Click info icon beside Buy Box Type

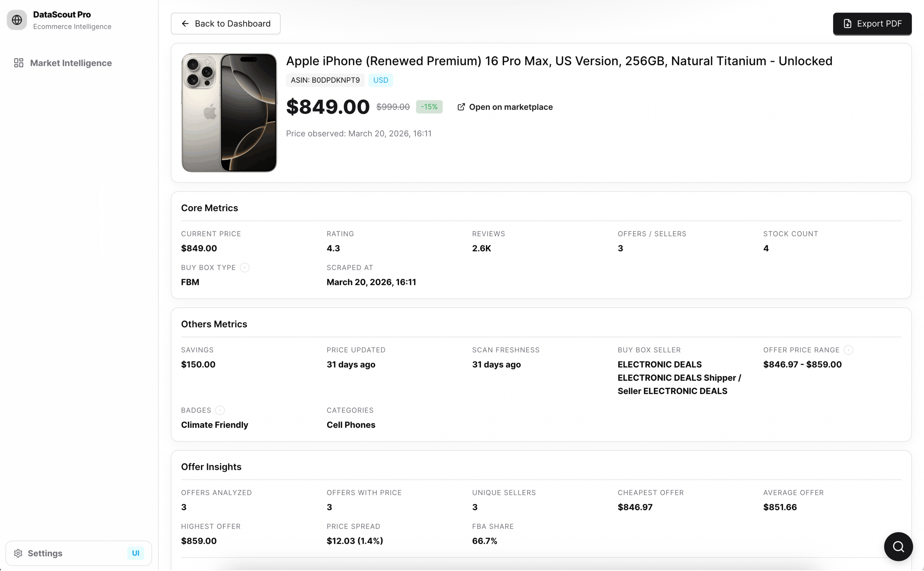[245, 268]
